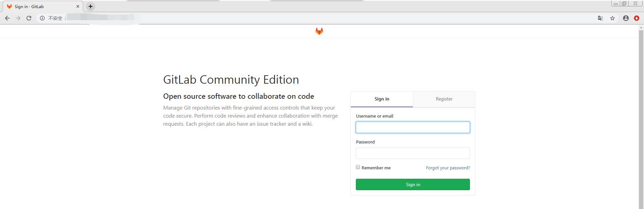Enable the Remember me checkbox
Screen dimensions: 644x209
point(358,167)
